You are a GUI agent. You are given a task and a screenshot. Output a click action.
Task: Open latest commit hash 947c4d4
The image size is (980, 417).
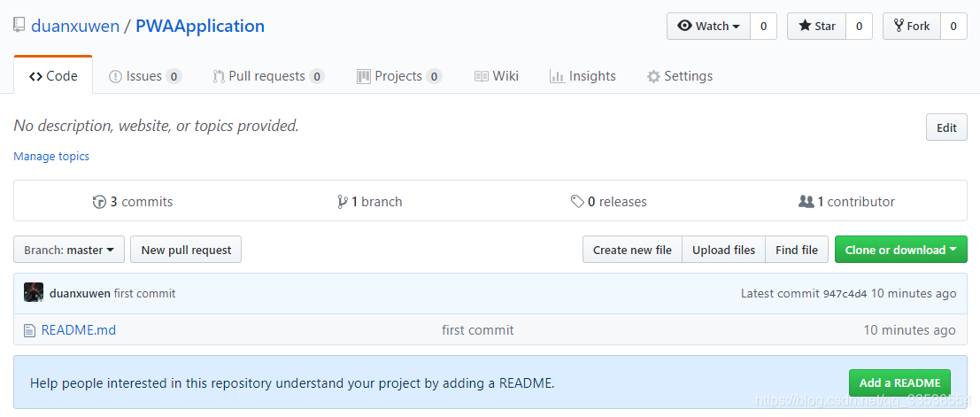(x=845, y=294)
